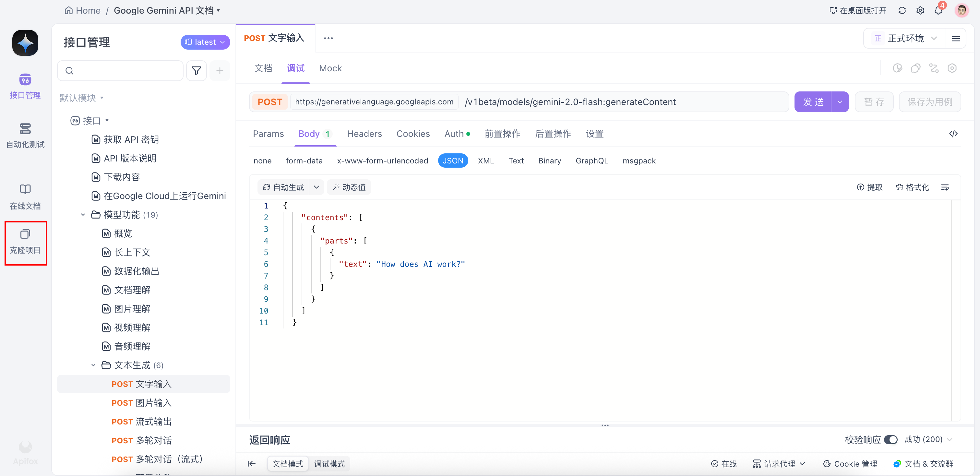Collapse the 模型功能 (19) folder

(x=83, y=215)
